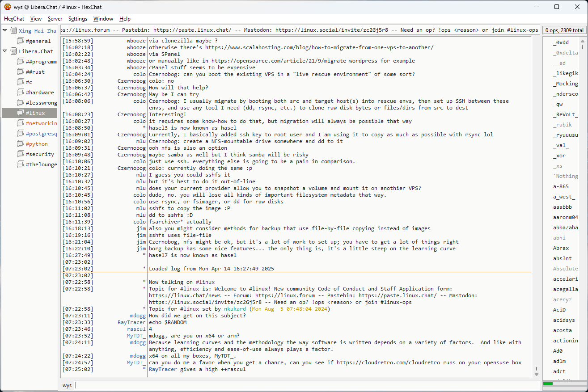Click the lag meter progress bar

(563, 384)
